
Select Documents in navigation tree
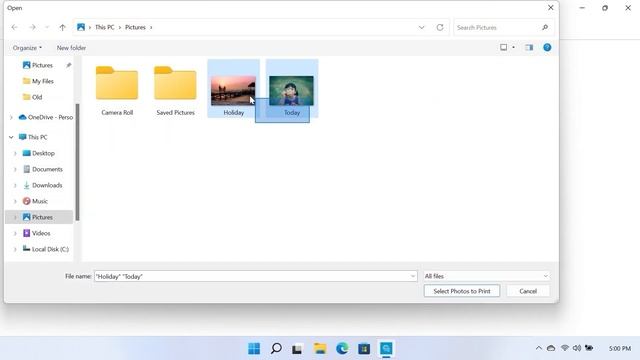click(43, 169)
